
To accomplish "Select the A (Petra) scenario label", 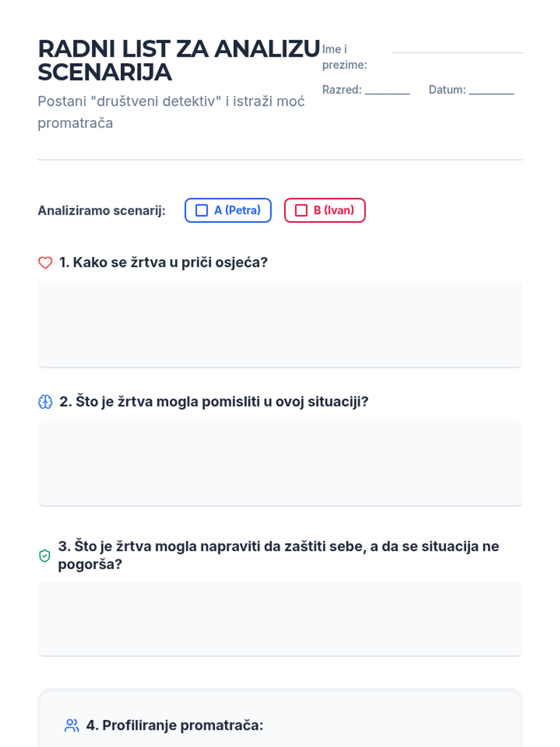I will [237, 210].
